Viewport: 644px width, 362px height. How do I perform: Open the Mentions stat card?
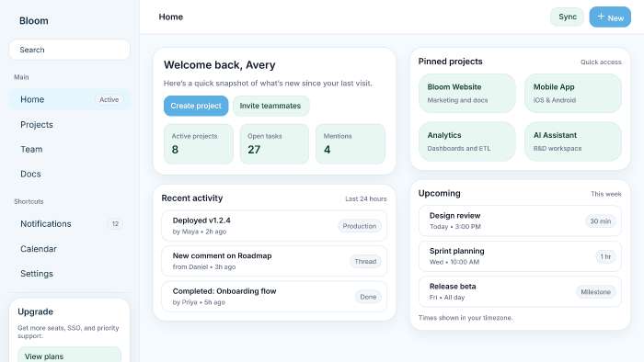click(351, 144)
